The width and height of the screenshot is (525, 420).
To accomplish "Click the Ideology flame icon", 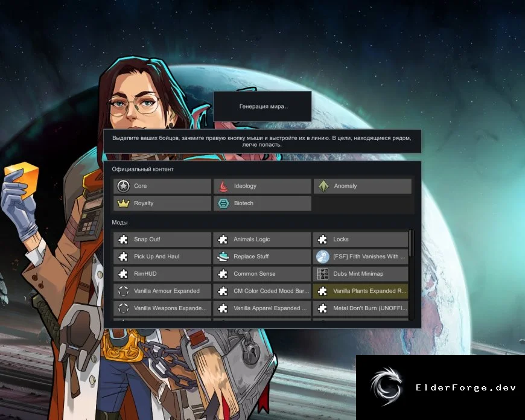I will [223, 186].
